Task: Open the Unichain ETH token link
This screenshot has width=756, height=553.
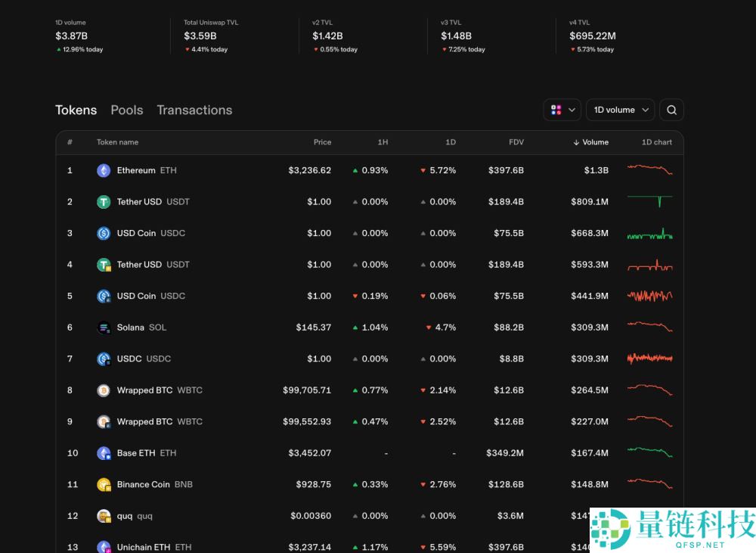Action: (x=144, y=546)
